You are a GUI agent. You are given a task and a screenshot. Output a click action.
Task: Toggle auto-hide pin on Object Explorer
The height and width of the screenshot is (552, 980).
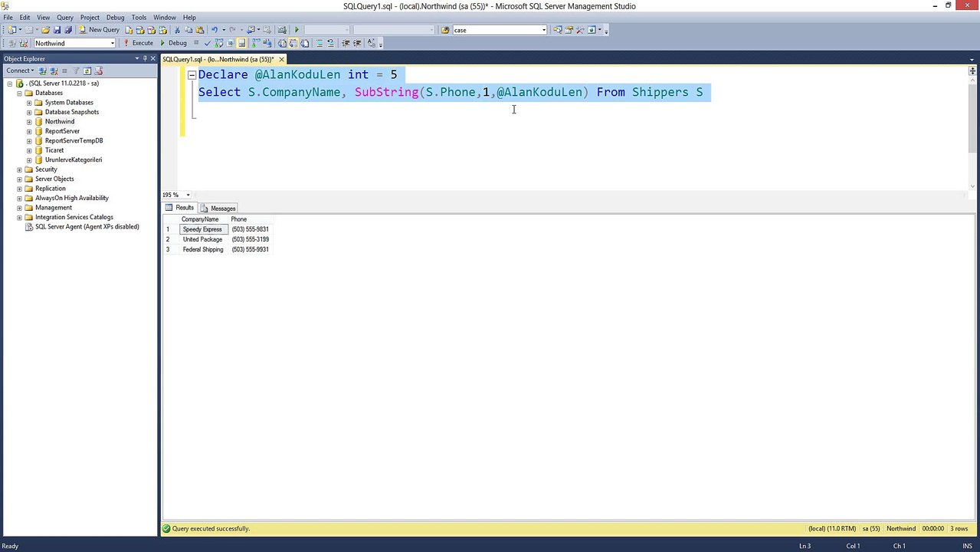point(145,59)
